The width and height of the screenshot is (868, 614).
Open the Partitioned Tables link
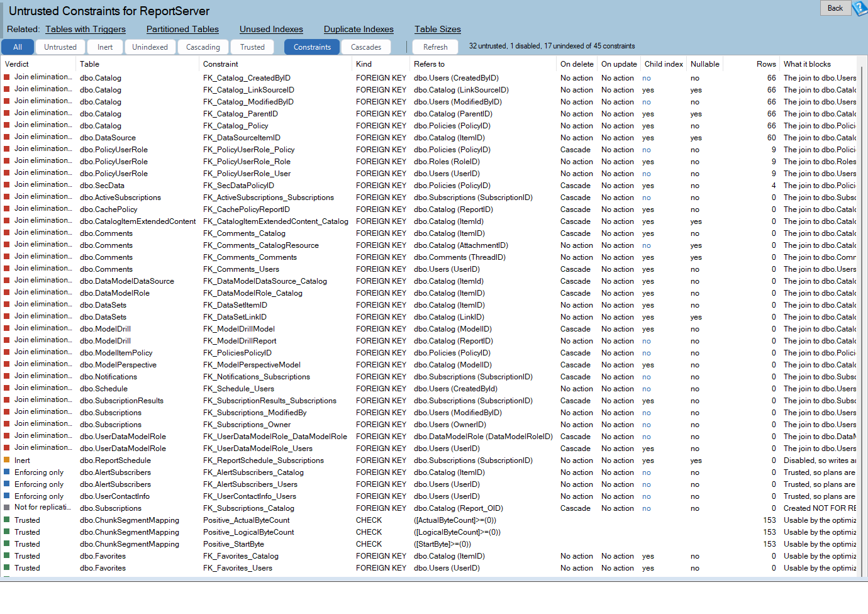182,29
